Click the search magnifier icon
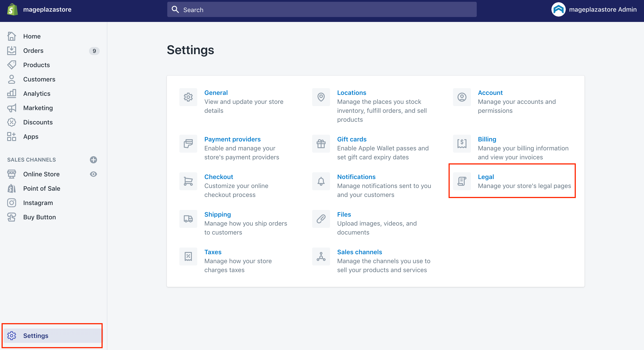The width and height of the screenshot is (644, 350). [x=175, y=9]
